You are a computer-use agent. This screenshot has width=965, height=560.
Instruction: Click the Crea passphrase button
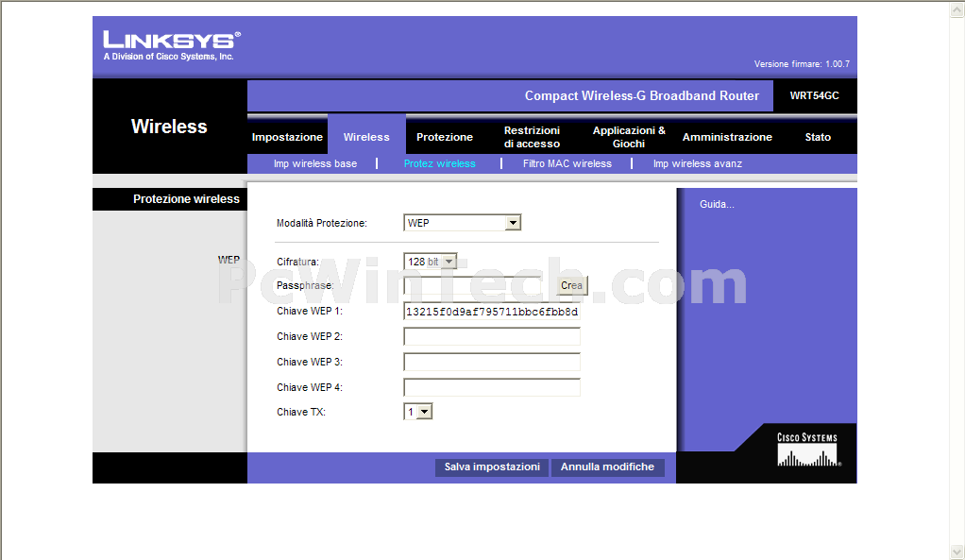(572, 285)
